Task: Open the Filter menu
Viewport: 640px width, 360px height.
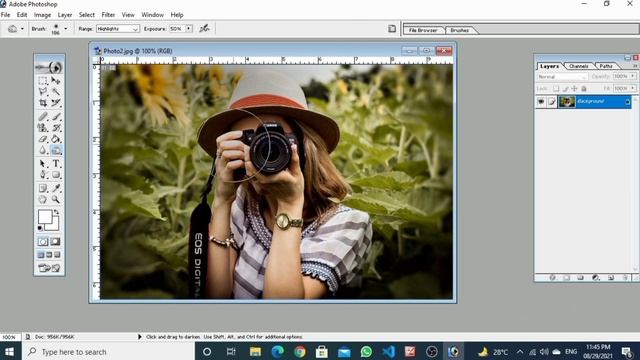Action: (x=108, y=15)
